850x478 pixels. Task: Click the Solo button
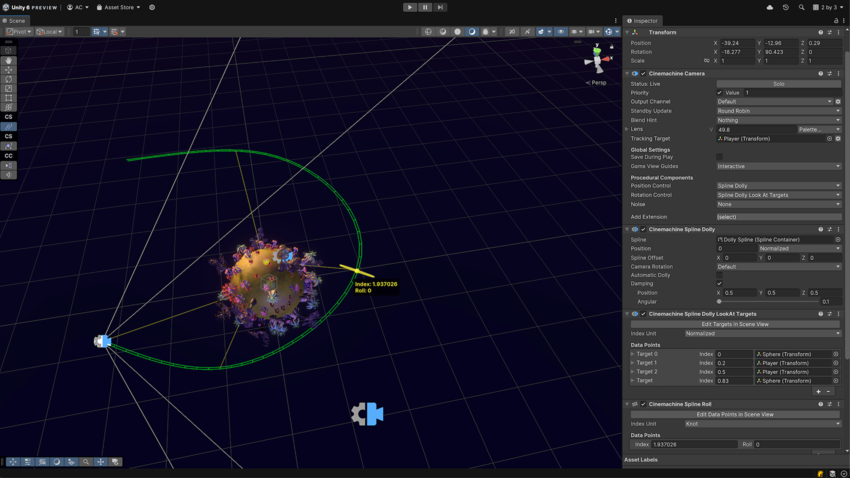[778, 84]
